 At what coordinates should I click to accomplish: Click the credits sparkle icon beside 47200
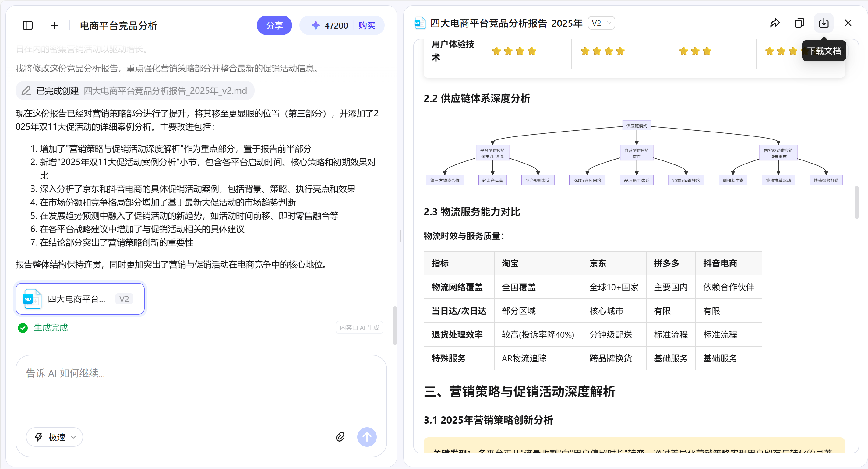click(316, 25)
